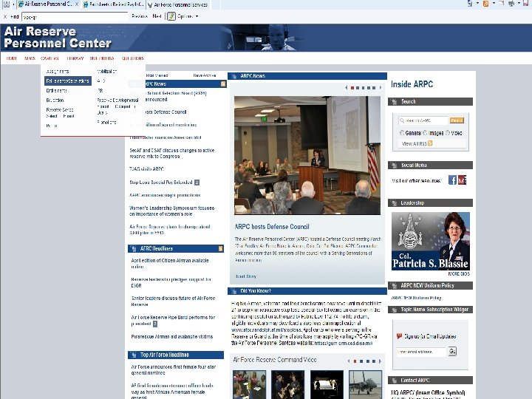Click the email signup Go button
This screenshot has width=532, height=399.
pyautogui.click(x=452, y=352)
